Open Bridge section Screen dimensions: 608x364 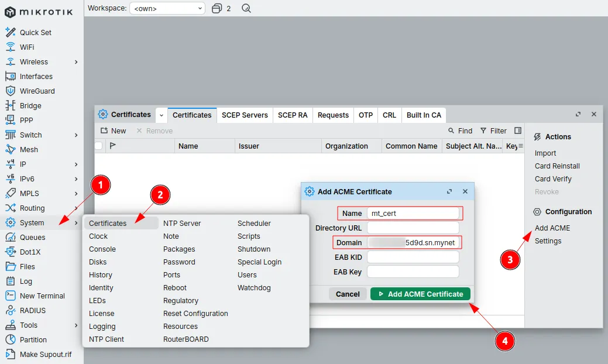[x=30, y=106]
